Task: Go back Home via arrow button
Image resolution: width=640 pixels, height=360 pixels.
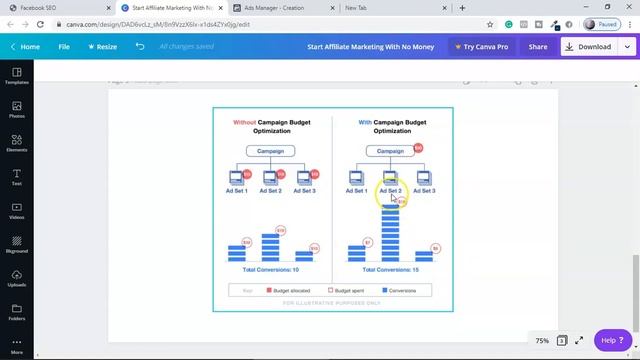Action: [x=25, y=47]
